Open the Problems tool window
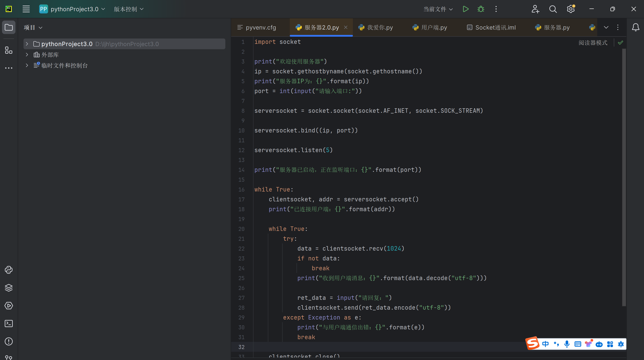Image resolution: width=644 pixels, height=360 pixels. [x=9, y=341]
